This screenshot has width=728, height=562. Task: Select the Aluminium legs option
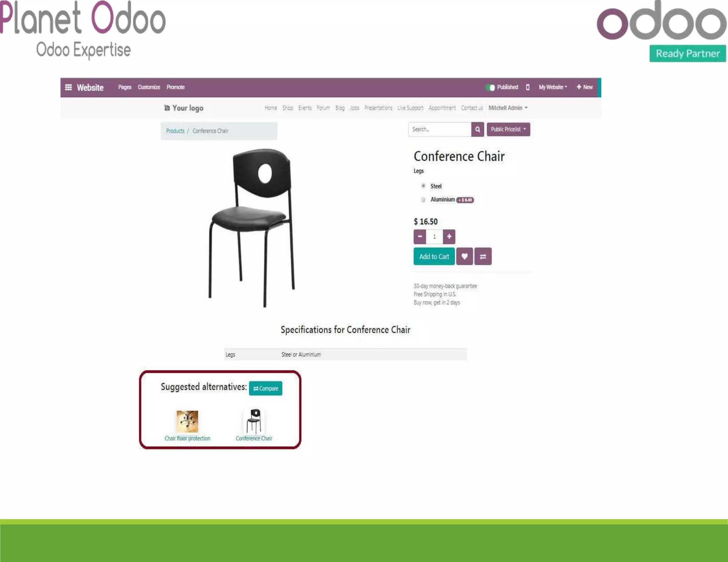pos(423,200)
